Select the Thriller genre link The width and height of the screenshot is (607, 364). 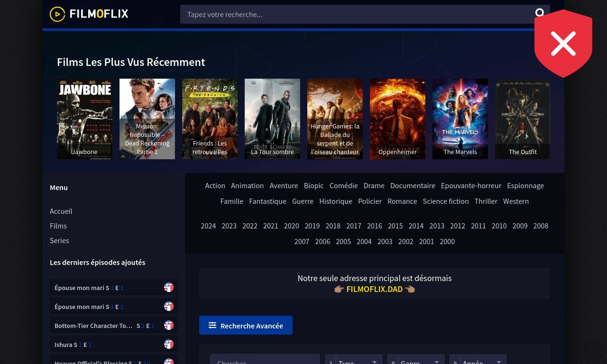click(x=486, y=201)
